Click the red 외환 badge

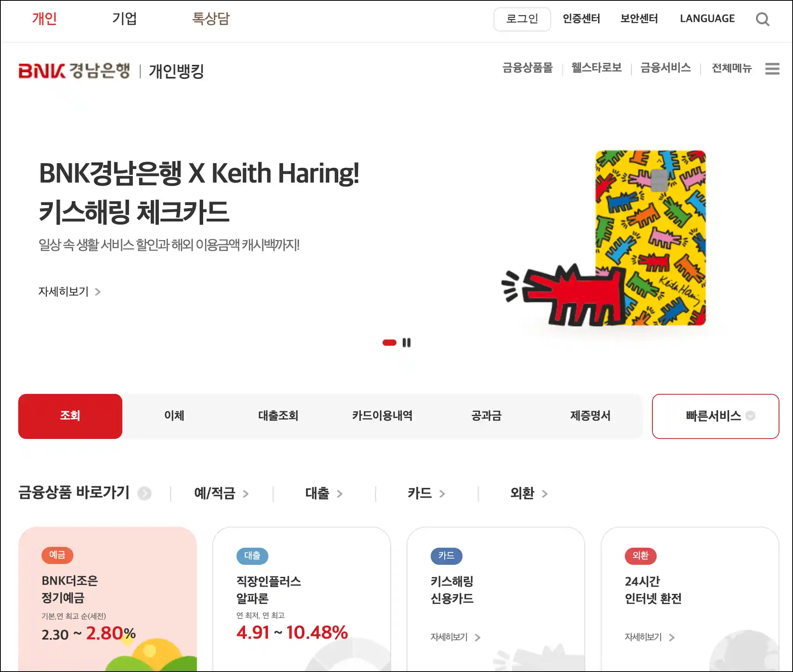(x=640, y=556)
